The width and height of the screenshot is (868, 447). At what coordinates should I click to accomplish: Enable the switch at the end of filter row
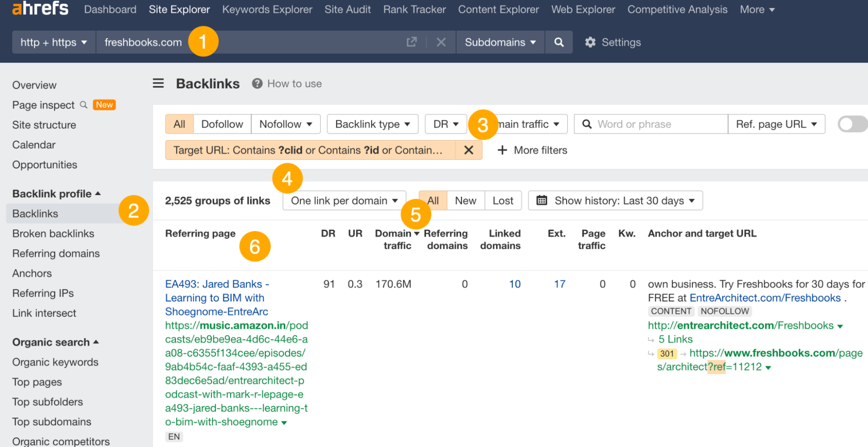pos(852,124)
